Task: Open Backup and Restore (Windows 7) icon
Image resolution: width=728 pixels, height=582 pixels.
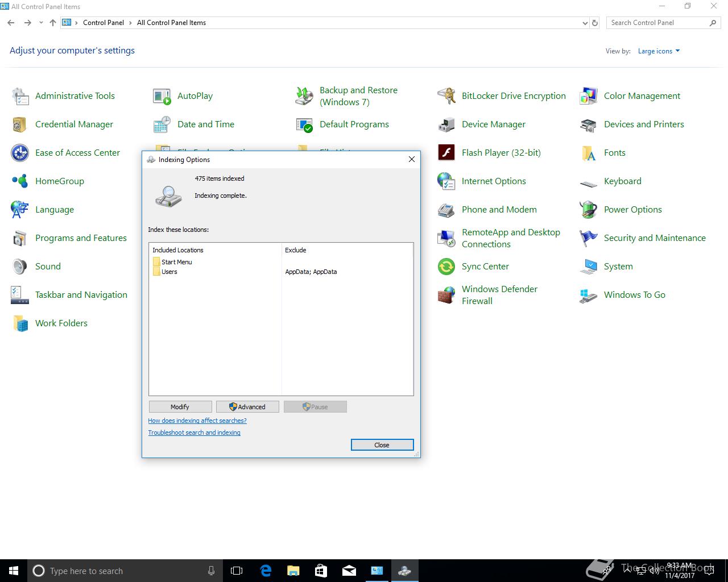Action: [304, 96]
